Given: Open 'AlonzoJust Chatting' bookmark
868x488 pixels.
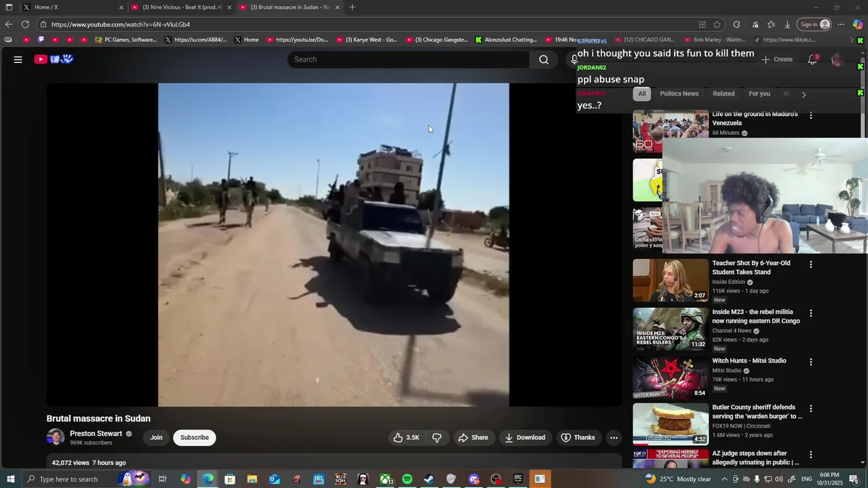Looking at the screenshot, I should click(x=506, y=40).
